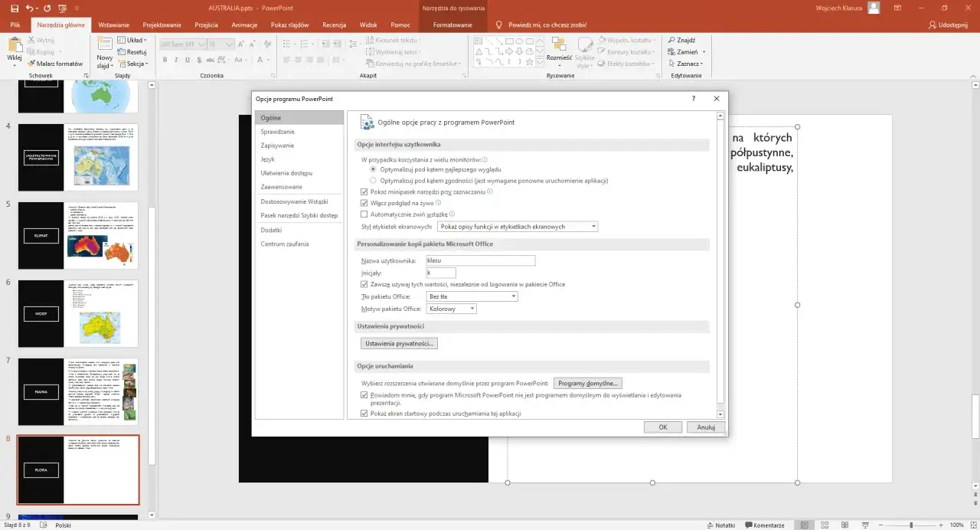This screenshot has width=980, height=530.
Task: Switch to the Recenzja ribbon tab
Action: 335,25
